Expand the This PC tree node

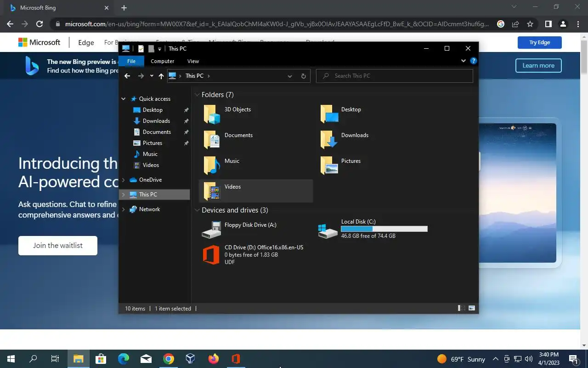tap(123, 195)
